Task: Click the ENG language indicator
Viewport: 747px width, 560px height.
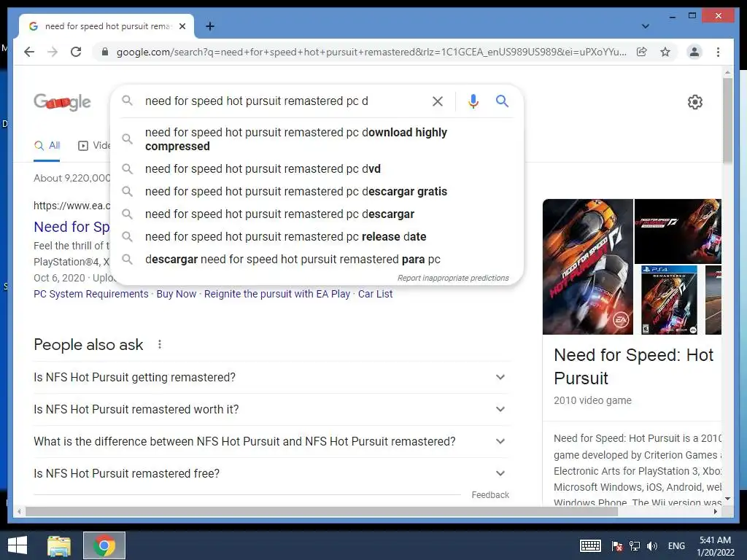Action: point(676,545)
